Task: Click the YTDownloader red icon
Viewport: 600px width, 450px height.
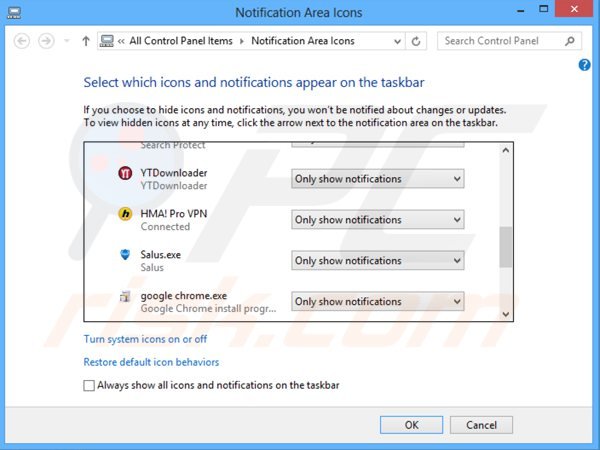Action: tap(125, 173)
